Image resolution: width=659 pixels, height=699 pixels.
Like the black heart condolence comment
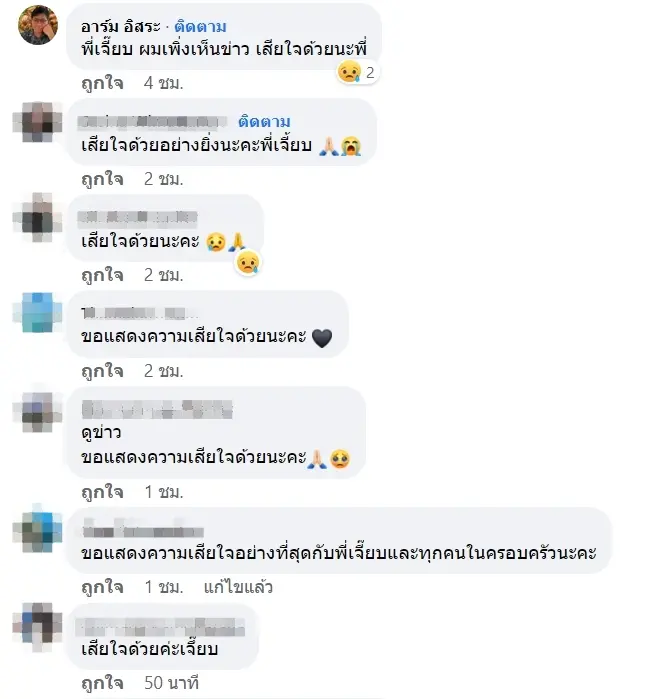pos(102,371)
